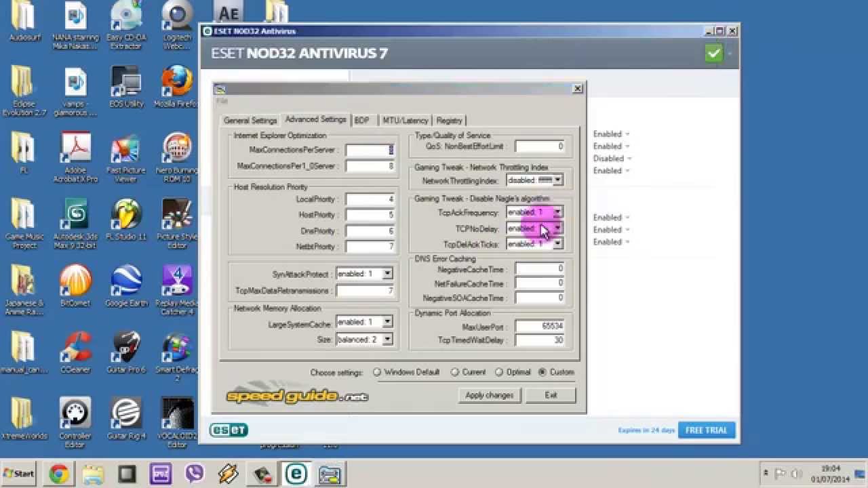Click the Action Center flag tray icon
The image size is (868, 488).
781,473
